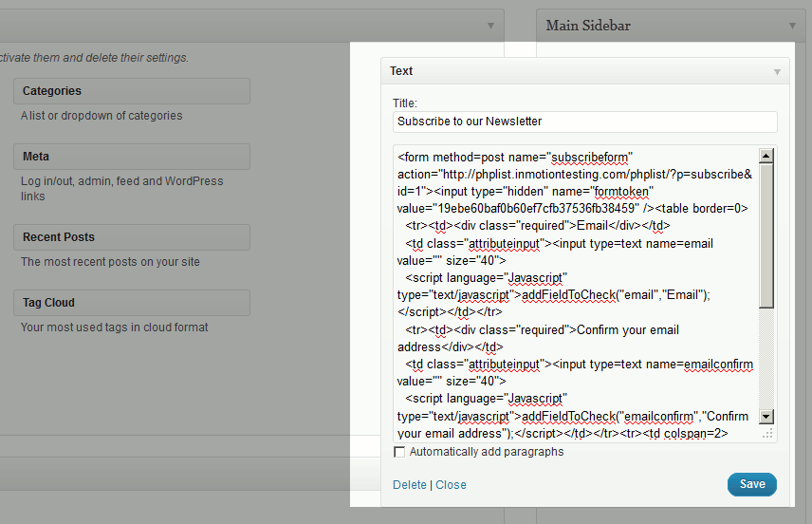Click into the widget Title field

(x=584, y=122)
